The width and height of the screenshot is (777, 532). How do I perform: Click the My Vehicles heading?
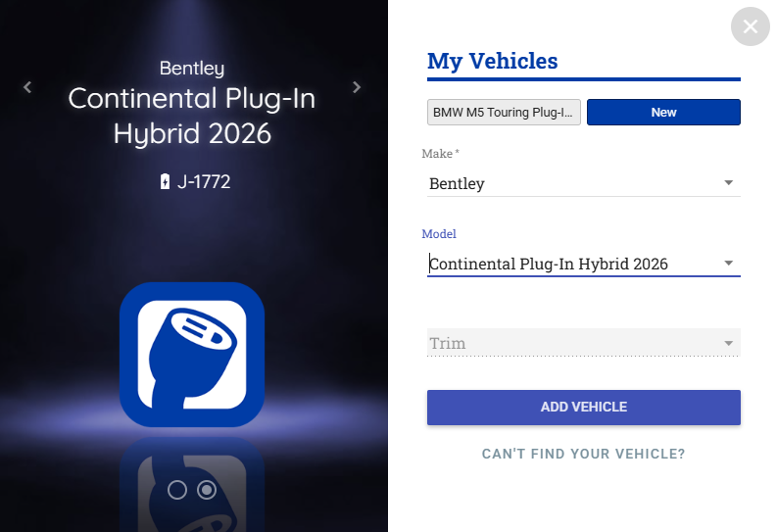493,61
